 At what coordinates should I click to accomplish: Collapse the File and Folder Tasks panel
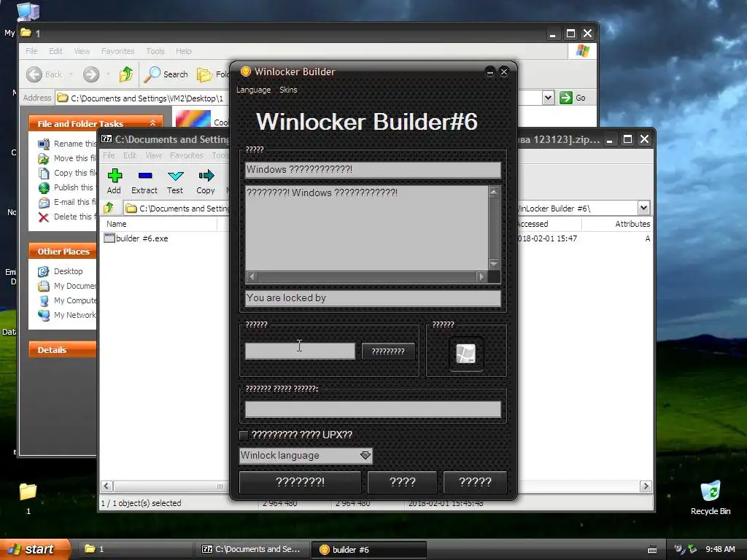point(152,122)
